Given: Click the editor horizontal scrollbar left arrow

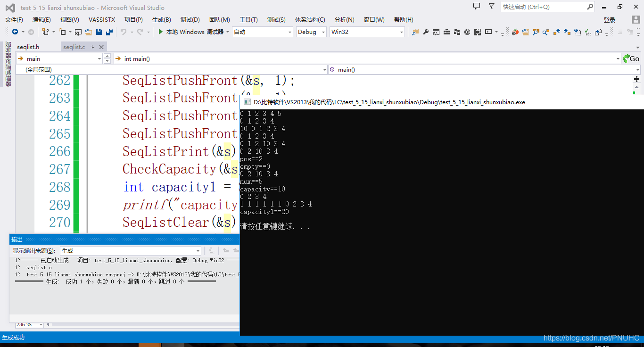Looking at the screenshot, I should pos(48,324).
